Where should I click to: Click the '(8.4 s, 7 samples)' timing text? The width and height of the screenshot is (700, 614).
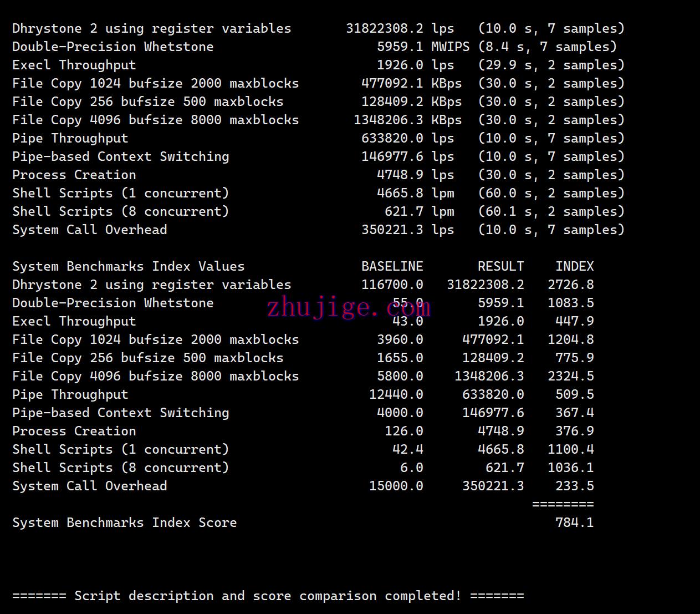(547, 47)
